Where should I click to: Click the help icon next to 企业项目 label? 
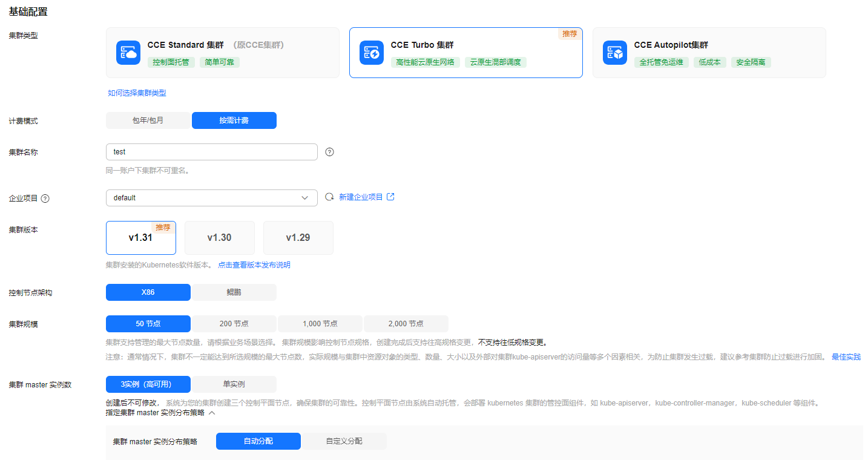(x=45, y=199)
